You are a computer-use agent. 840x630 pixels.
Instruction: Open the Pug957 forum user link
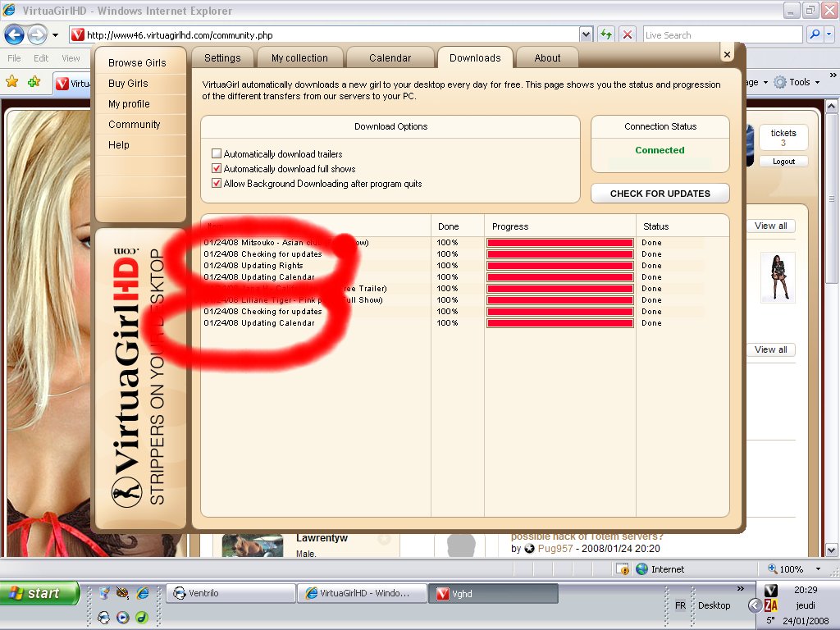pos(555,549)
